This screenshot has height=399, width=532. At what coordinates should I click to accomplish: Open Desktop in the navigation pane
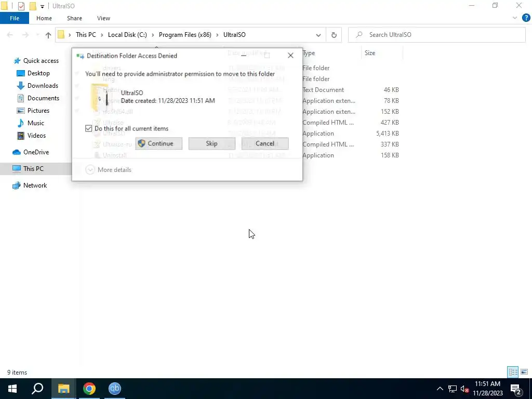pos(33,73)
